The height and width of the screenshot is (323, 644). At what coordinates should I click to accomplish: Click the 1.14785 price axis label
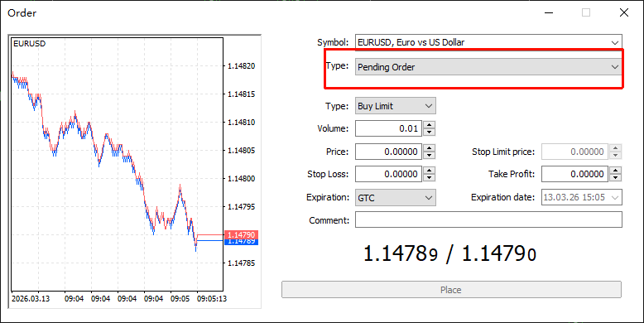[x=242, y=263]
